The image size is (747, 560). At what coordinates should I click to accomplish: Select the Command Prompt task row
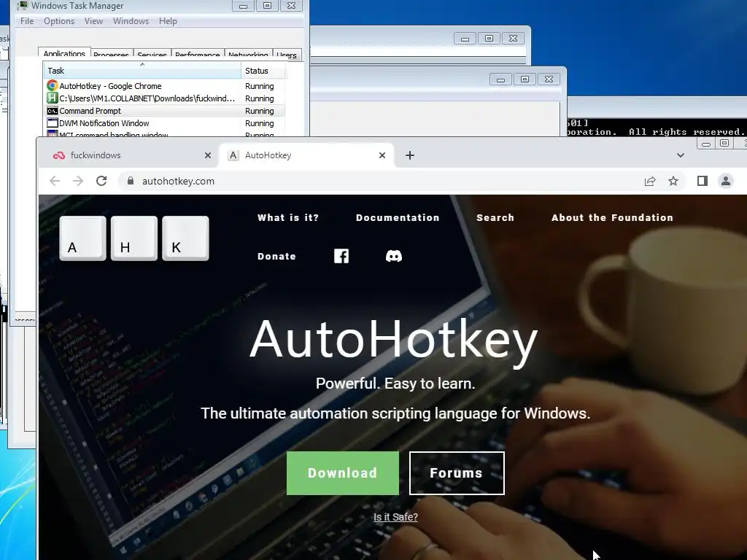point(165,111)
